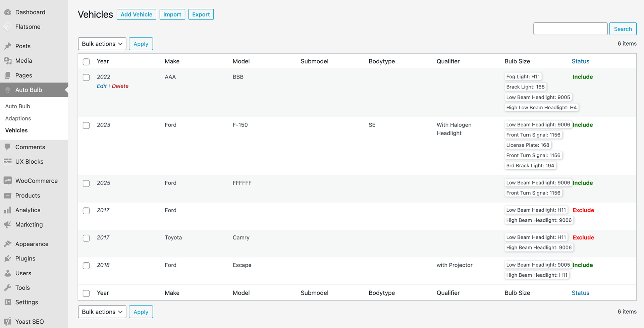Click the Yoast SEO icon
Screen dimensions: 644x328
pos(8,321)
